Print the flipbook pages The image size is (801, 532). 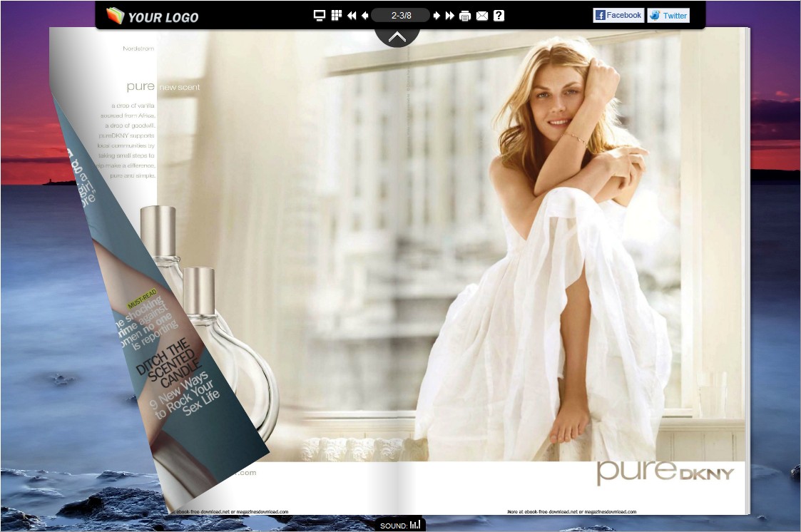point(465,16)
